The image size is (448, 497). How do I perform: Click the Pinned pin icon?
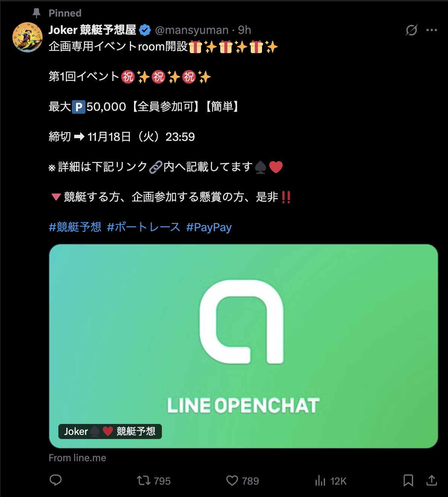[x=37, y=13]
